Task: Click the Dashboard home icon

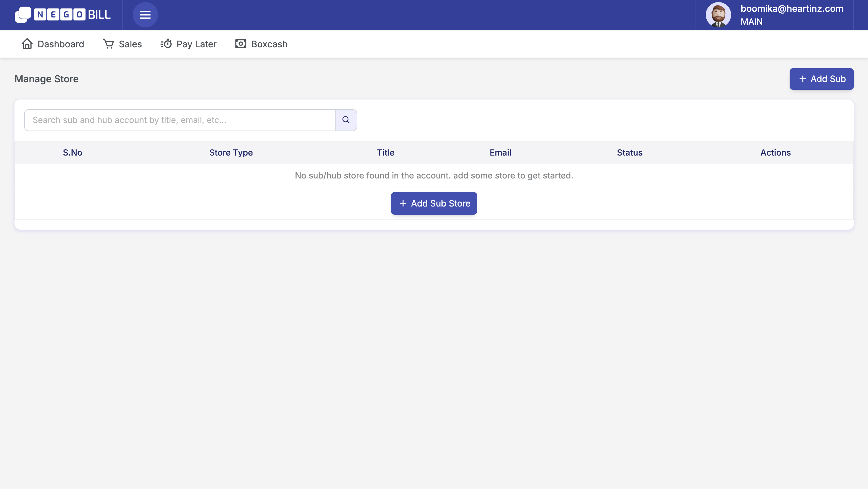Action: pyautogui.click(x=27, y=44)
